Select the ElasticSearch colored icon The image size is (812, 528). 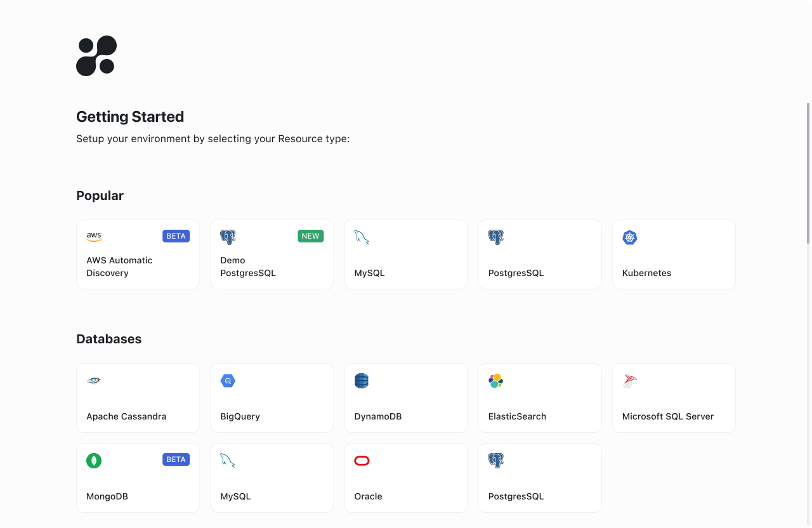(495, 381)
